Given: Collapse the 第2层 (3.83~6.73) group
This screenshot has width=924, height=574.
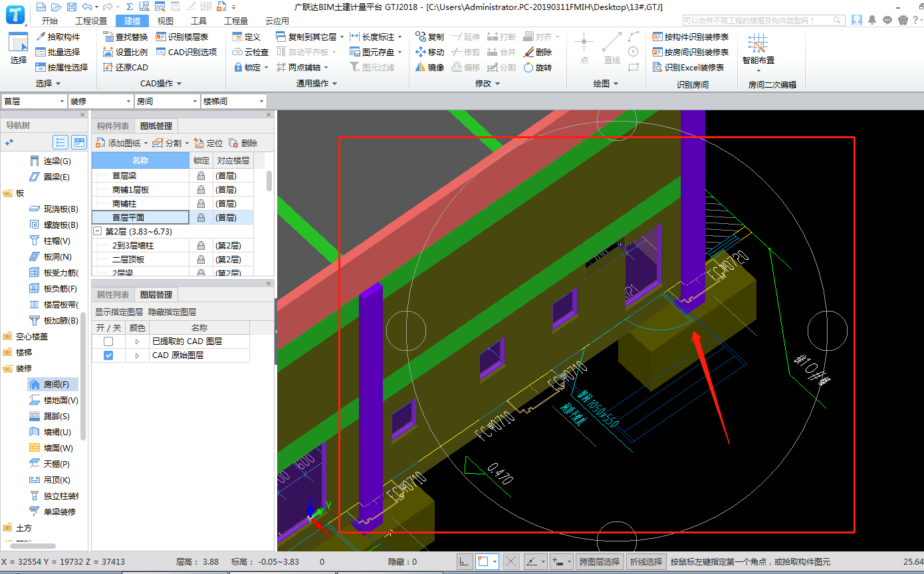Looking at the screenshot, I should [x=98, y=232].
